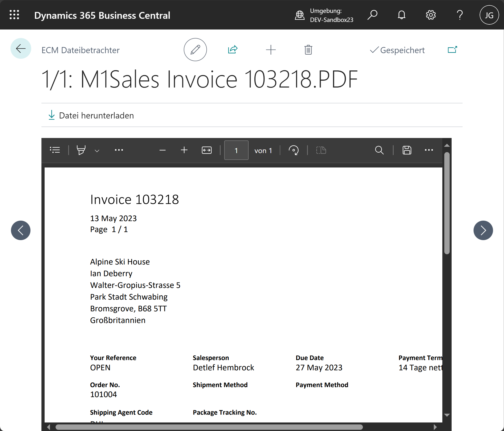
Task: Click the Shipment Method label
Action: coord(220,385)
